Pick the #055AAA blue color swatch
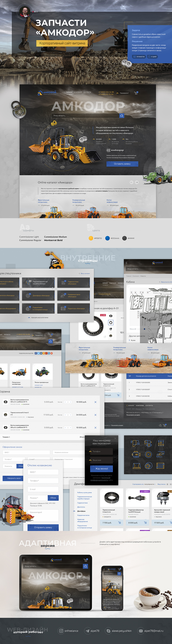172x644 pixels. (107, 238)
